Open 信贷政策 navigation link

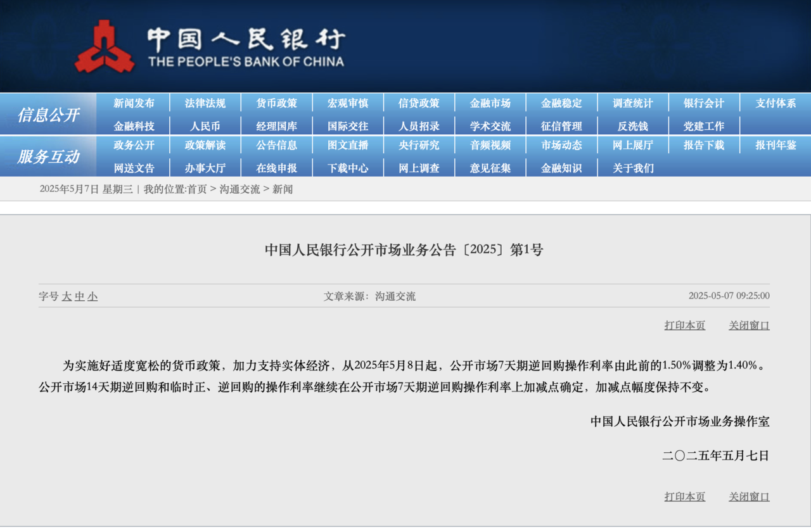point(419,103)
